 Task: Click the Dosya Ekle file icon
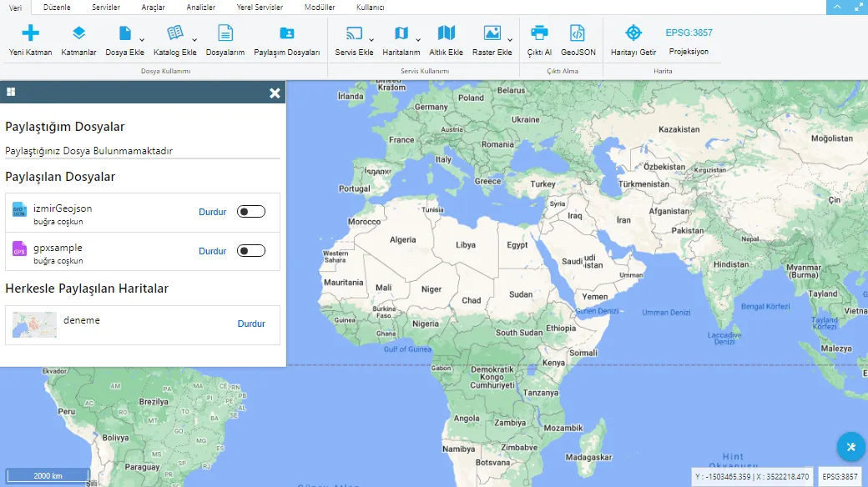pyautogui.click(x=125, y=33)
